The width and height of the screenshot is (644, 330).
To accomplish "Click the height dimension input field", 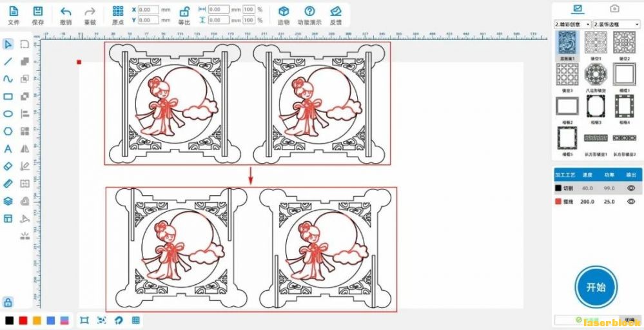I will click(x=219, y=20).
